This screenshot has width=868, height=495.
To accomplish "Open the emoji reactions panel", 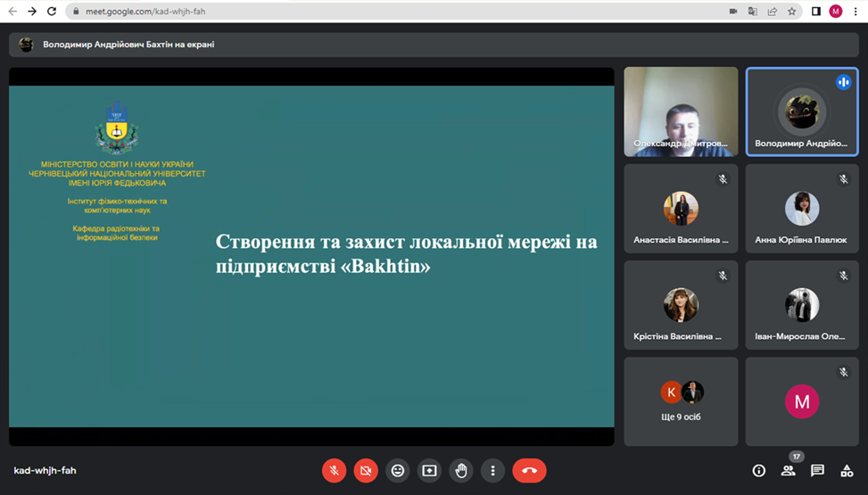I will click(398, 471).
